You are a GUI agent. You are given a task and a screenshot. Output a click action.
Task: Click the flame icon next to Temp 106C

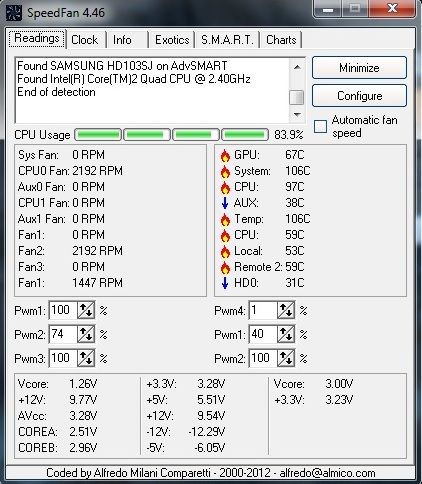click(x=225, y=219)
